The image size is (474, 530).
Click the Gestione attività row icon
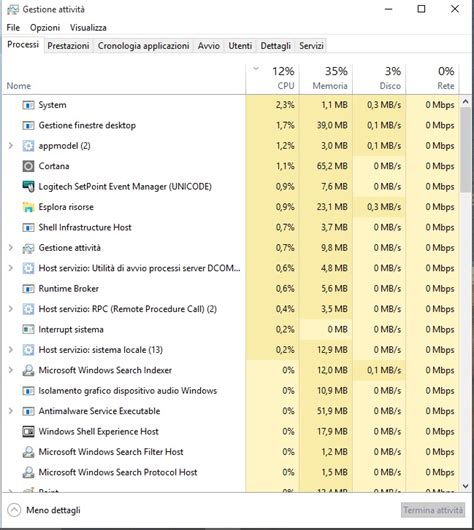pos(28,248)
